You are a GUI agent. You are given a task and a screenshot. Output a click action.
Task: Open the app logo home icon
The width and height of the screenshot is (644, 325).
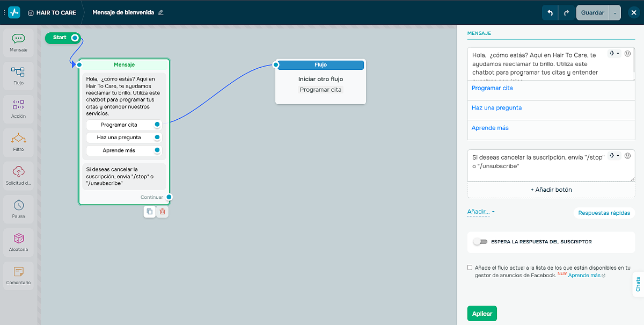point(14,12)
